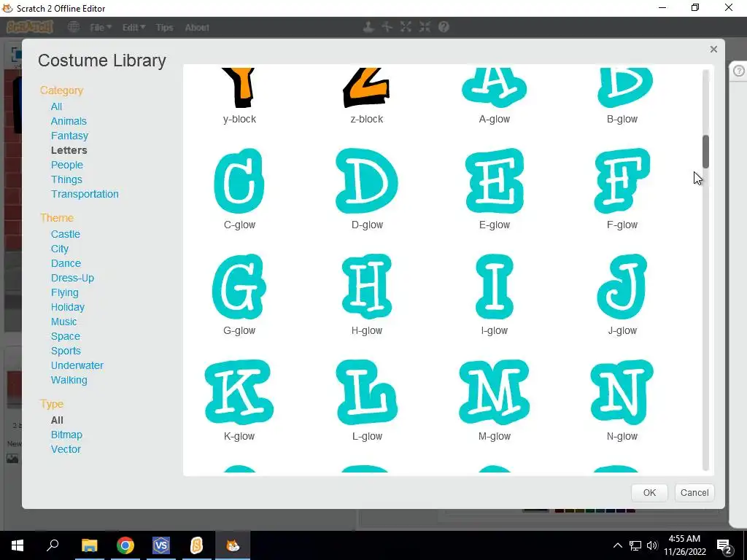Choose the Castle theme
The height and width of the screenshot is (560, 747).
click(x=65, y=234)
